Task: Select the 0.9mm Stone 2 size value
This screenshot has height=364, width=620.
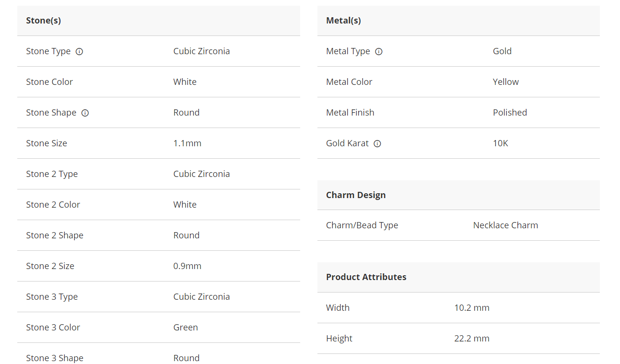Action: click(187, 266)
